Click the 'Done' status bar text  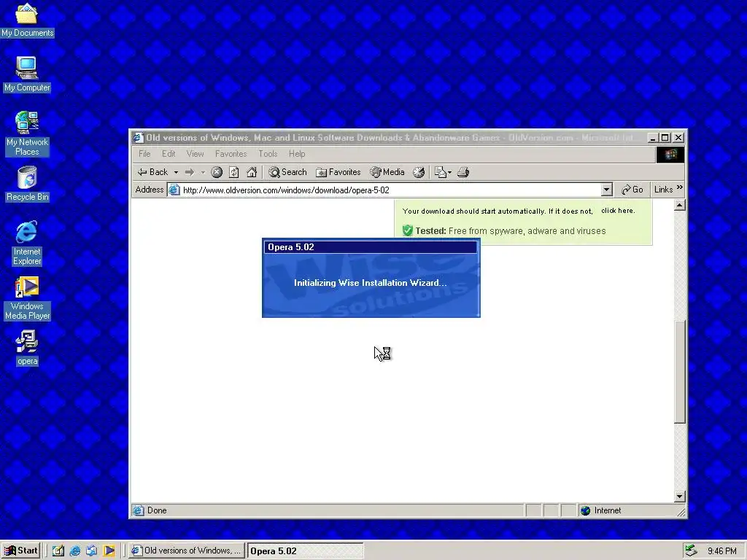[157, 510]
